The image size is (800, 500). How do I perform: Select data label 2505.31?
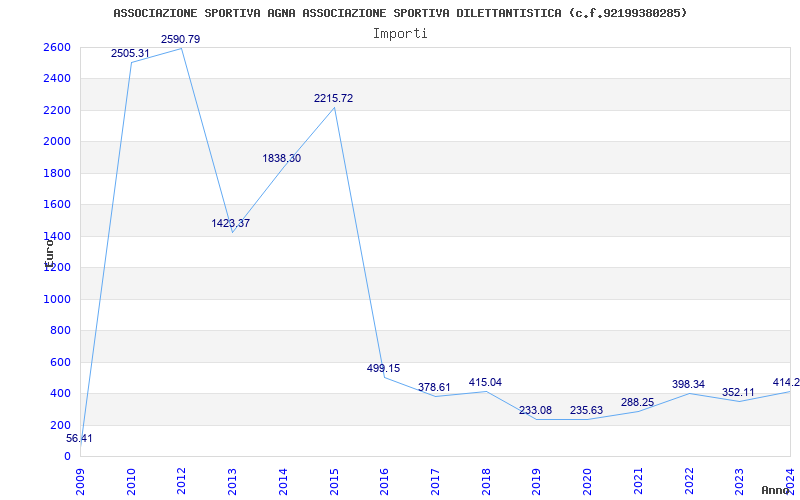130,53
